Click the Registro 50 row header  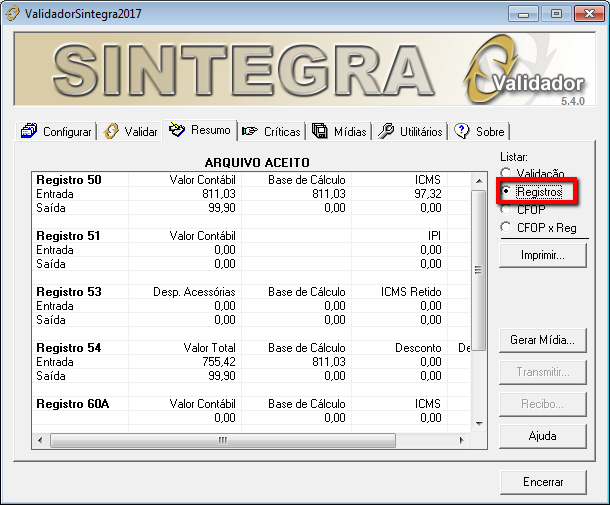pyautogui.click(x=69, y=180)
